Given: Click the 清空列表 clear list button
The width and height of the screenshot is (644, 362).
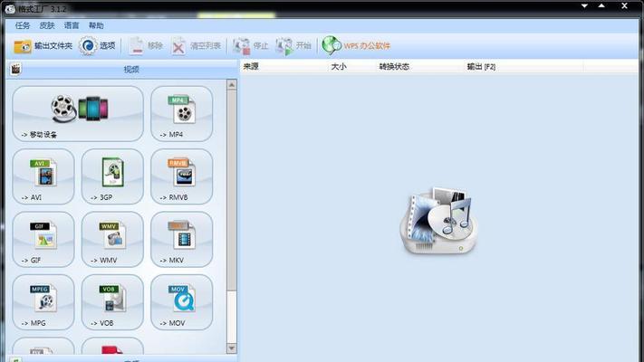Looking at the screenshot, I should (197, 45).
